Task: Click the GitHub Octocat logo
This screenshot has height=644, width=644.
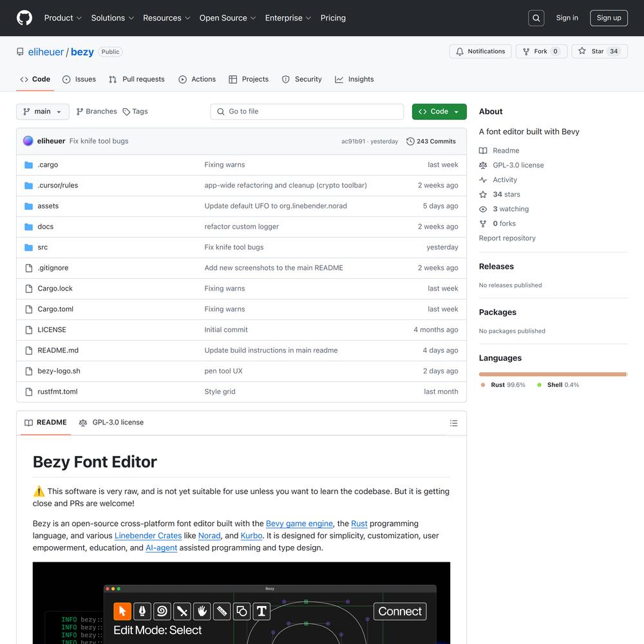Action: [x=24, y=18]
